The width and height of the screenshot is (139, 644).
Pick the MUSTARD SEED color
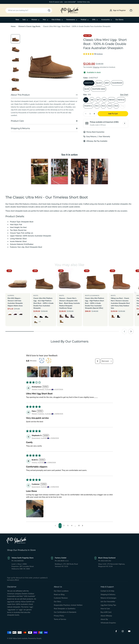click(99, 89)
